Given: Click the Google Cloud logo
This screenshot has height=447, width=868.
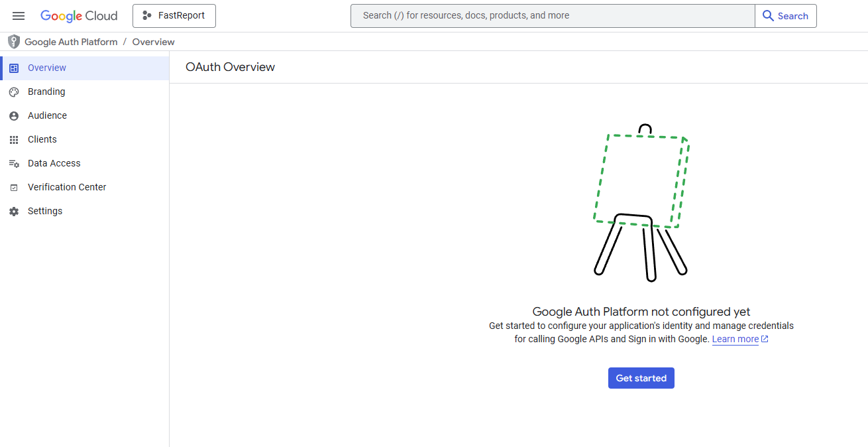Looking at the screenshot, I should pos(79,16).
